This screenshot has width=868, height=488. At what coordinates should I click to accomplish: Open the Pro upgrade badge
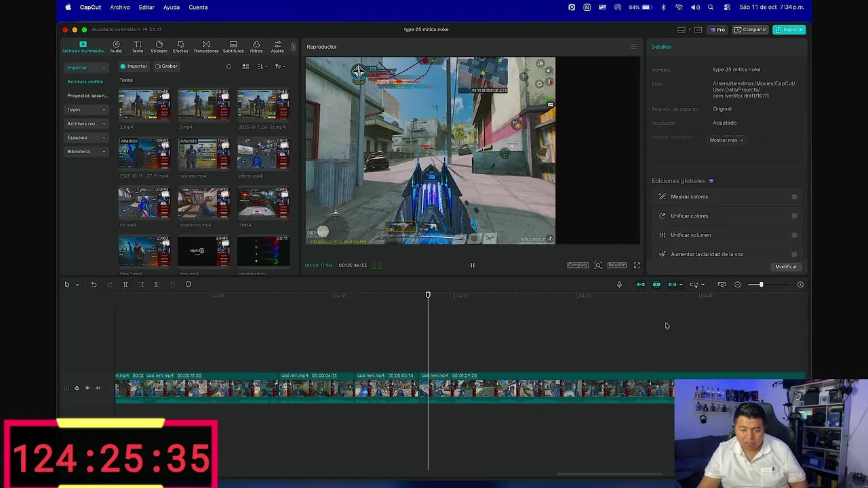tap(717, 30)
